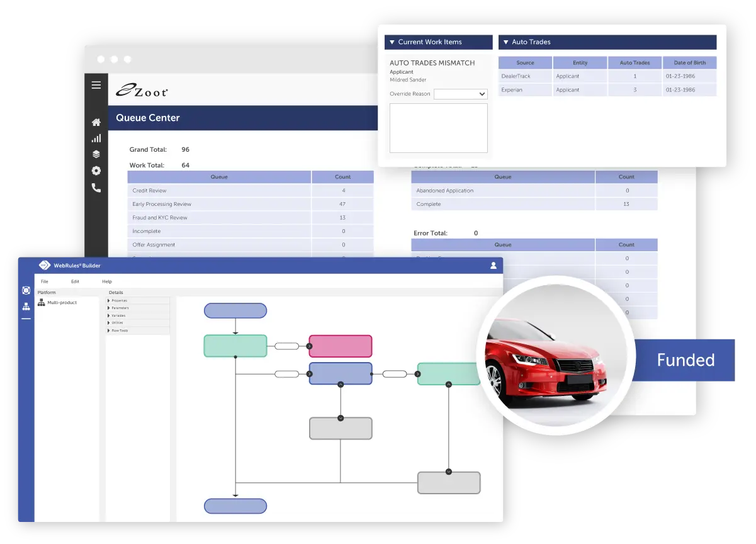Image resolution: width=756 pixels, height=544 pixels.
Task: Open the bar chart reports icon in sidebar
Action: tap(96, 138)
